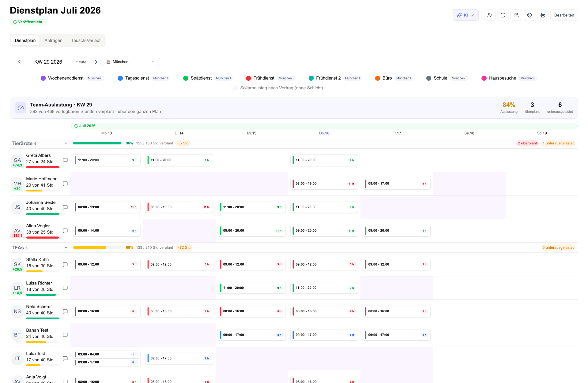Click Marie Hoffmann MH avatar

pos(17,184)
